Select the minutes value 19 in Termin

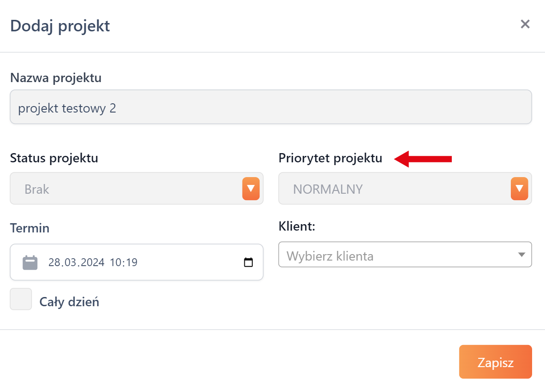pyautogui.click(x=131, y=263)
